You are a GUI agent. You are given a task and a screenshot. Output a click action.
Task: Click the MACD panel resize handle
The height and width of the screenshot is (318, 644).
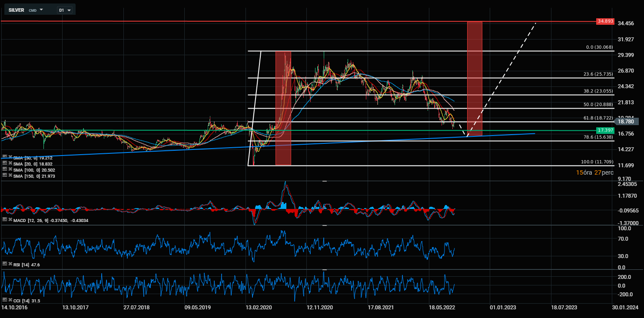click(x=324, y=180)
